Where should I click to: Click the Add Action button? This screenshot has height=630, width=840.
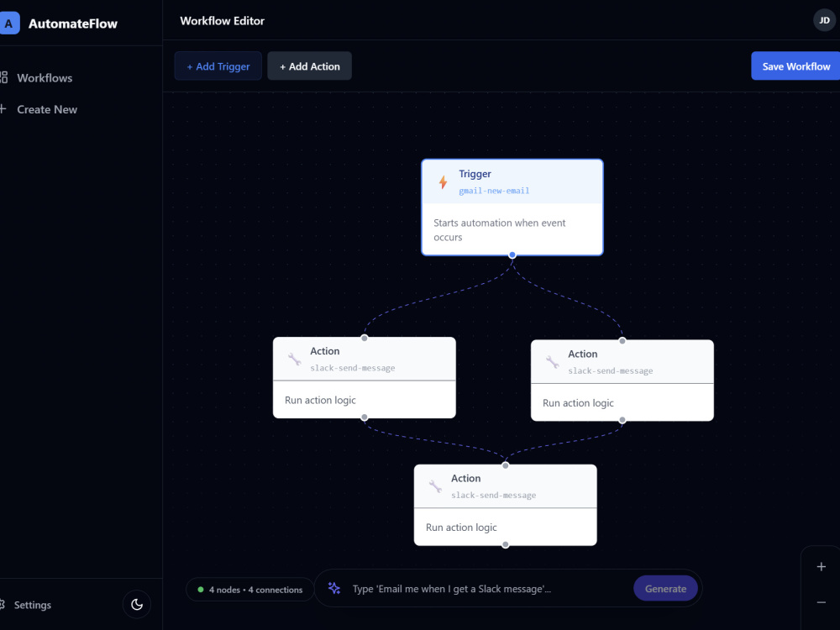pyautogui.click(x=310, y=66)
